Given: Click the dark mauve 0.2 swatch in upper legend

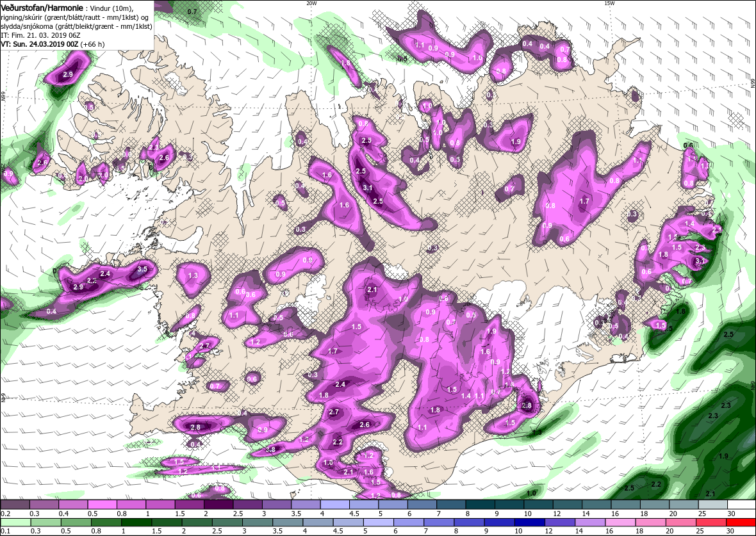Looking at the screenshot, I should (15, 505).
